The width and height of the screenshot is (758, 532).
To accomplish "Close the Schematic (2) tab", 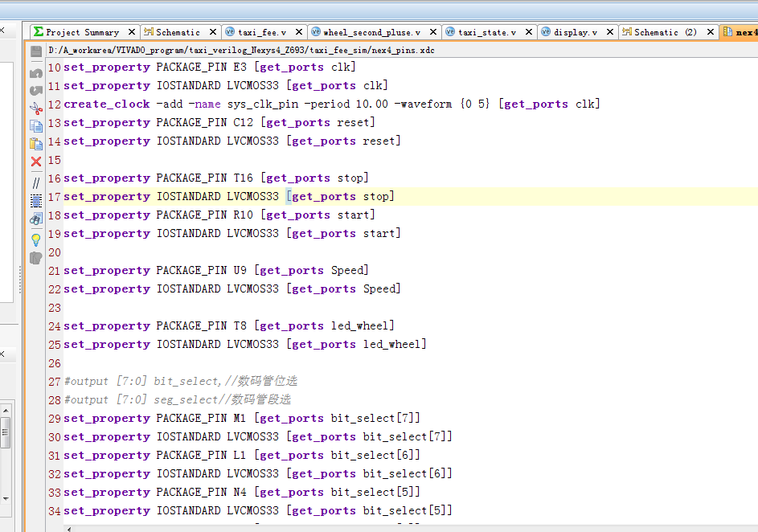I will click(x=710, y=32).
